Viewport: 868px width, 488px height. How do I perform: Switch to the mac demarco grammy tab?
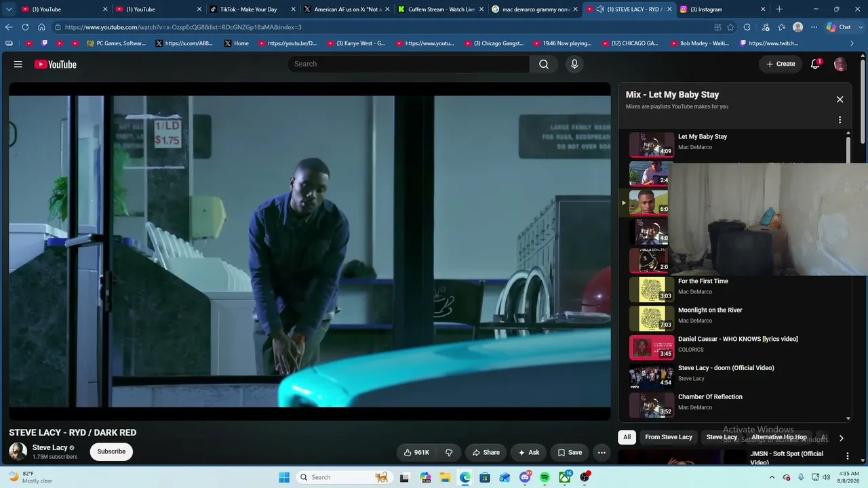535,9
